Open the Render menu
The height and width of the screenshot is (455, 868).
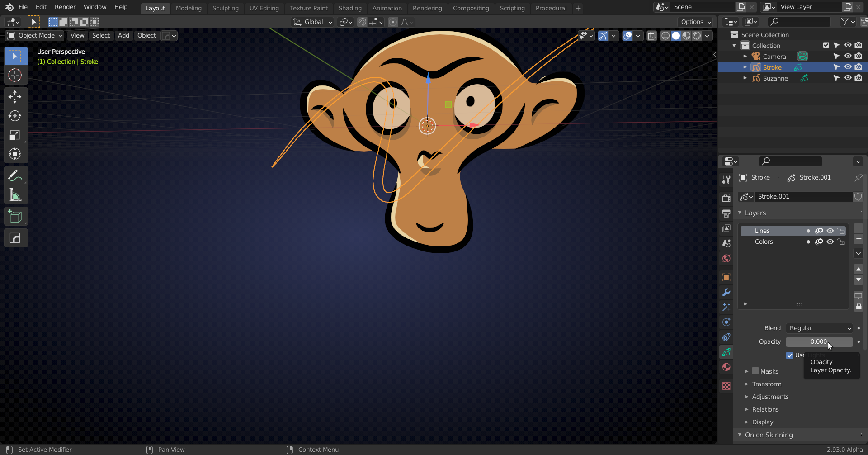click(x=65, y=7)
